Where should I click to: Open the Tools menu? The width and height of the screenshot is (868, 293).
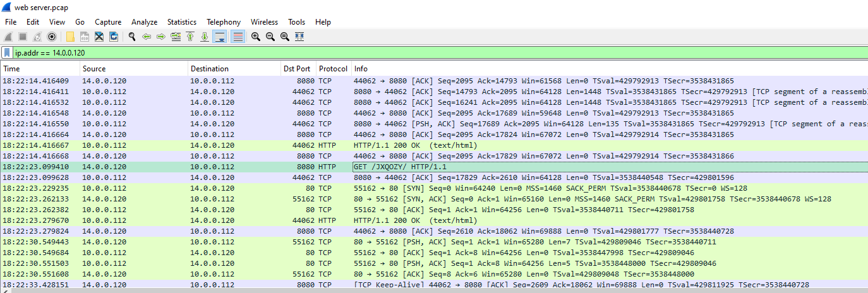tap(297, 22)
